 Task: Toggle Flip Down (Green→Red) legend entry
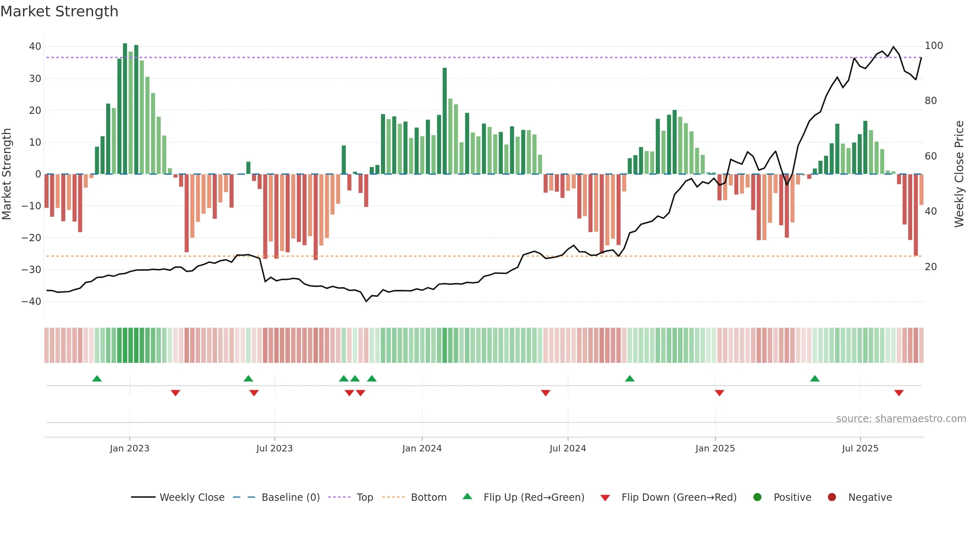(668, 497)
